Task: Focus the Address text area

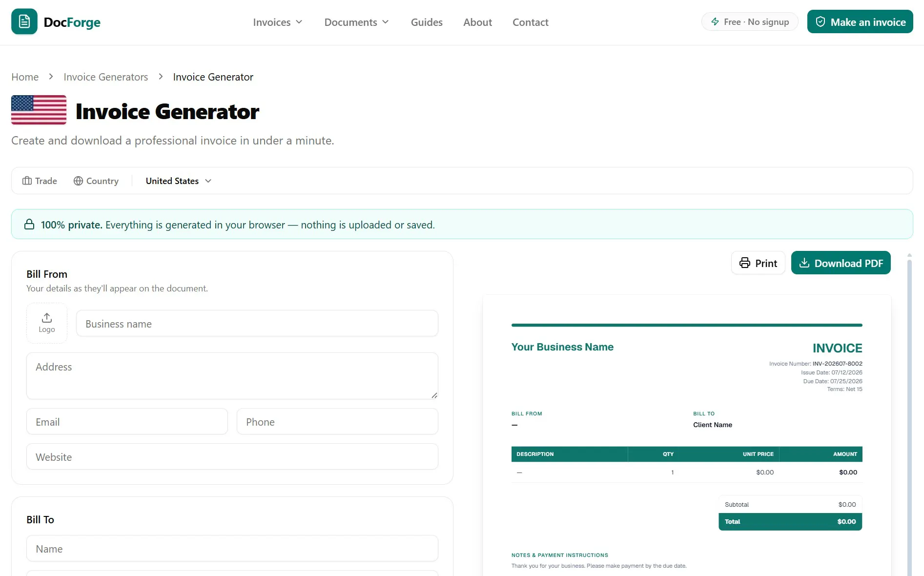Action: (x=232, y=376)
